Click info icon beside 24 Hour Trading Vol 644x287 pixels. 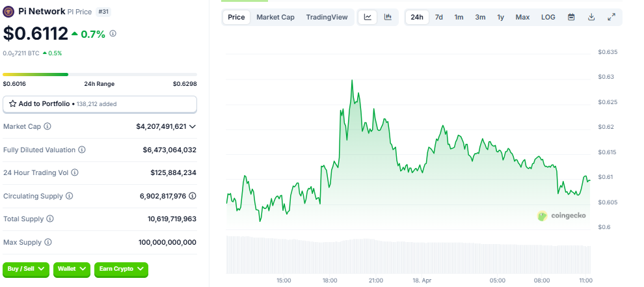pyautogui.click(x=75, y=172)
